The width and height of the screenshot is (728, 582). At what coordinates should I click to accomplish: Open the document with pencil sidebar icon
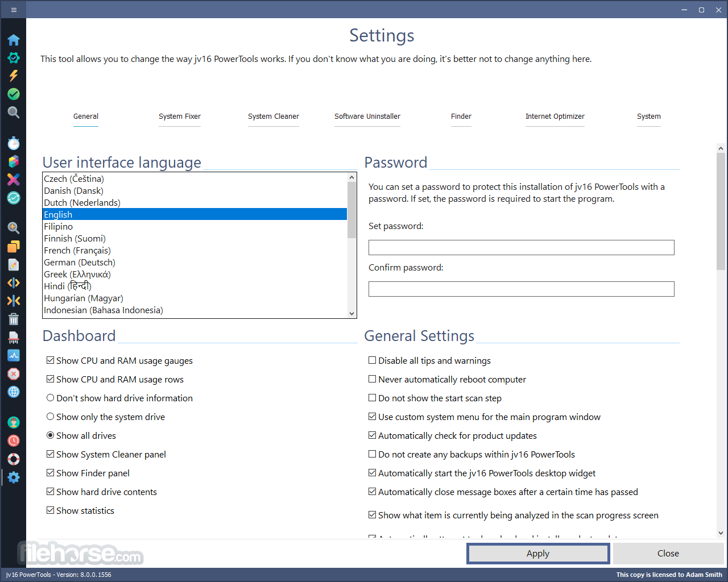point(14,264)
